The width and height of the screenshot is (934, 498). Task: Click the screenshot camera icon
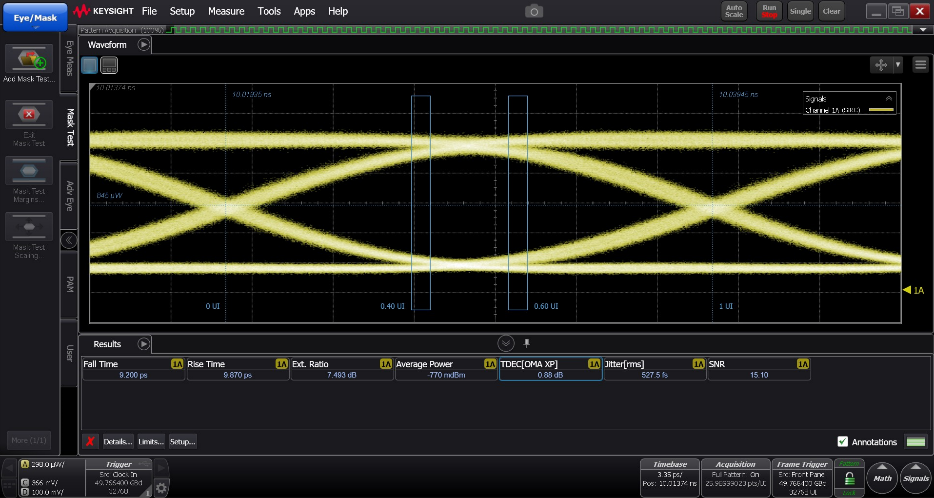pyautogui.click(x=534, y=11)
